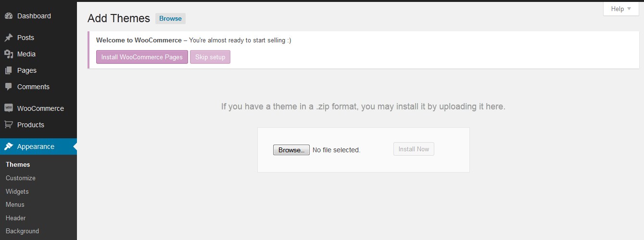The height and width of the screenshot is (240, 644).
Task: Click Browse... to choose a theme file
Action: coord(291,150)
